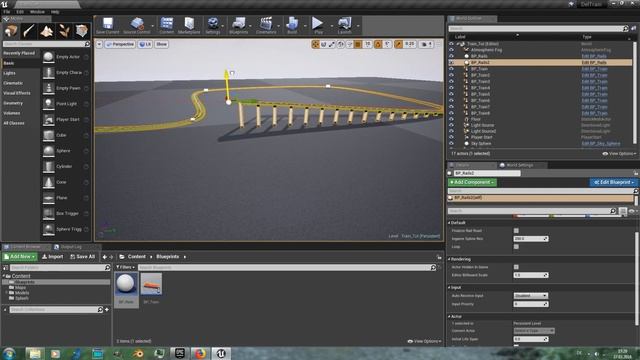
Task: Click the green Add New button
Action: (20, 257)
